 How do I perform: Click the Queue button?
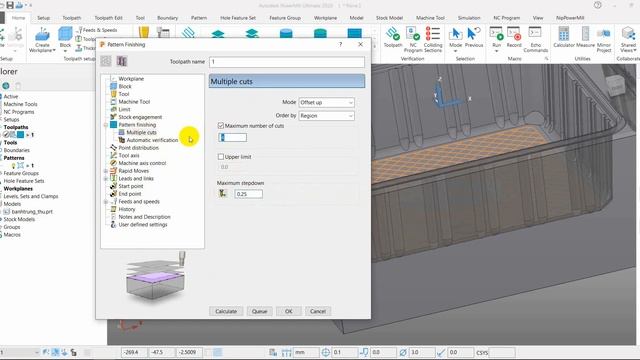coord(259,311)
